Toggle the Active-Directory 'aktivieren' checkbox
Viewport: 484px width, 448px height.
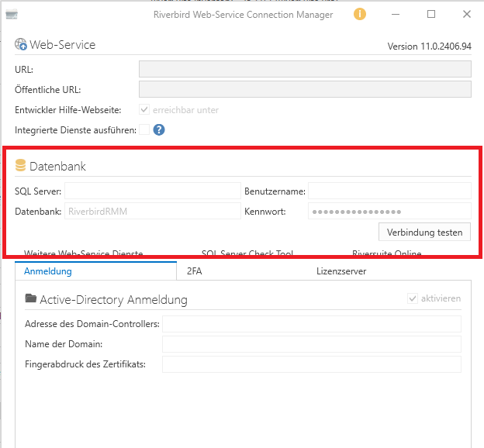413,298
